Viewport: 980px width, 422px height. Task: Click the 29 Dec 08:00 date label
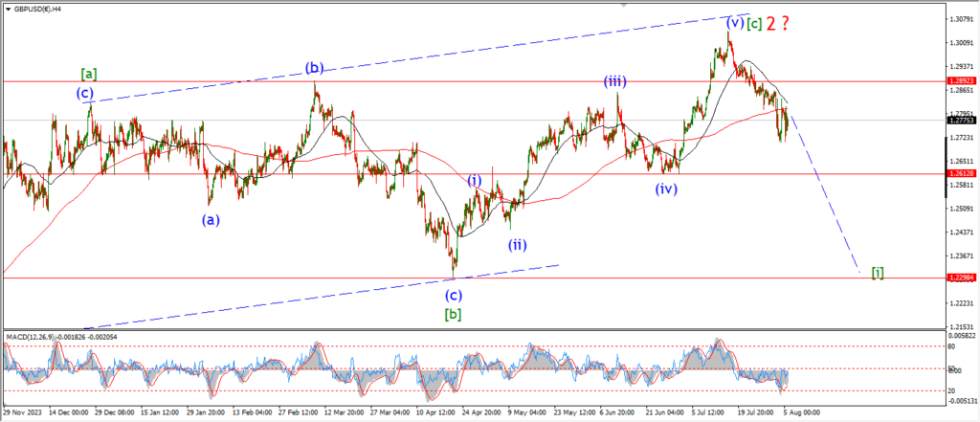(x=115, y=412)
